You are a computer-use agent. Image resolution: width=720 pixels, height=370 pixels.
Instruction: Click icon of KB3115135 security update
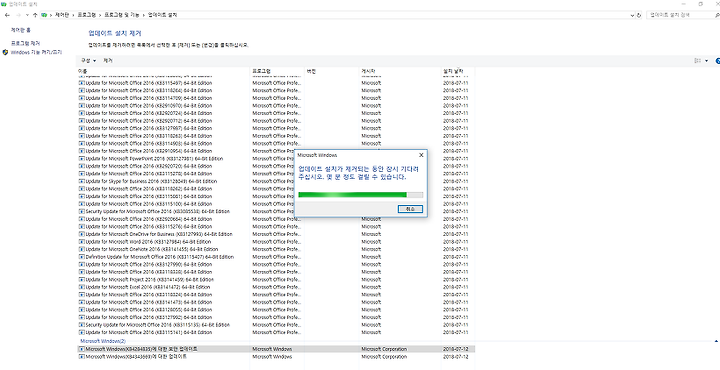(82, 325)
